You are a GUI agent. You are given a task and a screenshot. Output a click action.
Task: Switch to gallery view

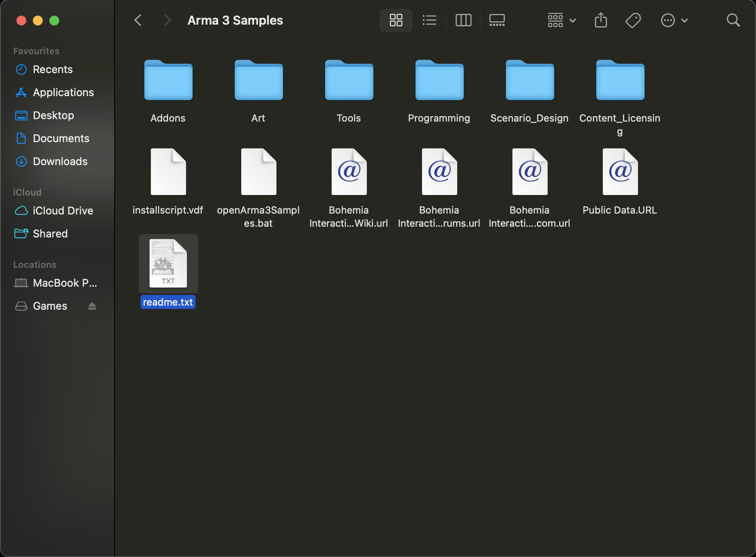pyautogui.click(x=497, y=20)
